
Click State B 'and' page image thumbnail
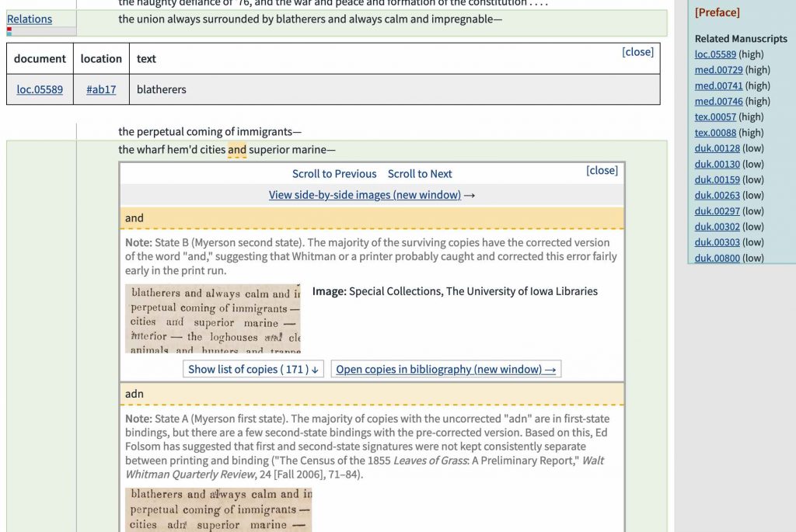[212, 318]
